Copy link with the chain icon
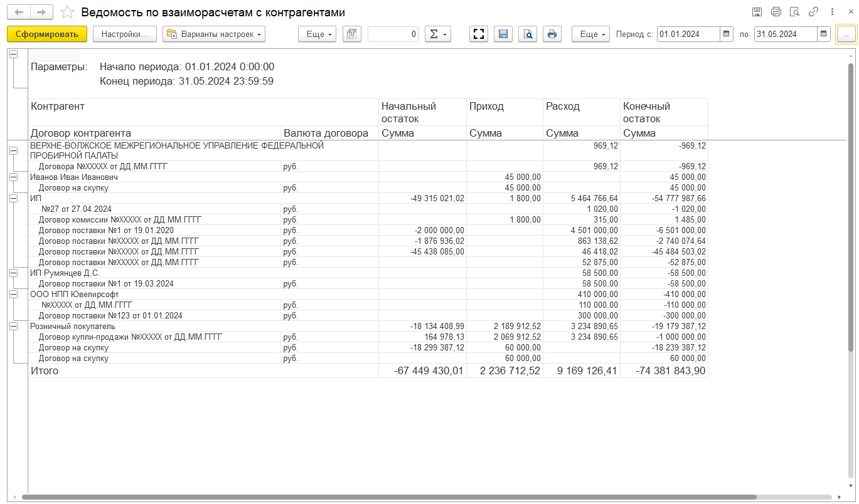This screenshot has height=504, width=859. pos(814,12)
